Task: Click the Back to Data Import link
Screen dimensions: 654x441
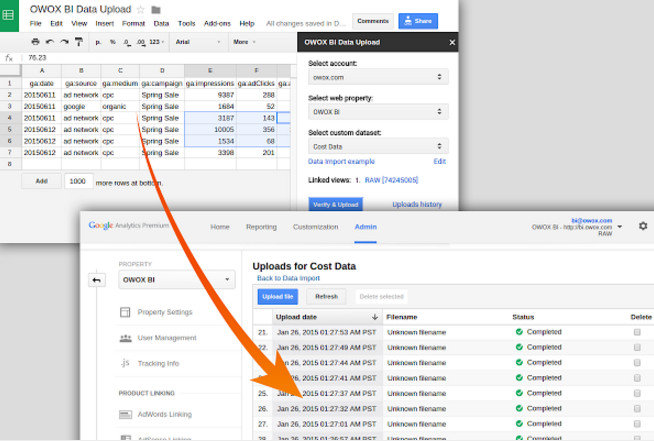Action: (288, 278)
